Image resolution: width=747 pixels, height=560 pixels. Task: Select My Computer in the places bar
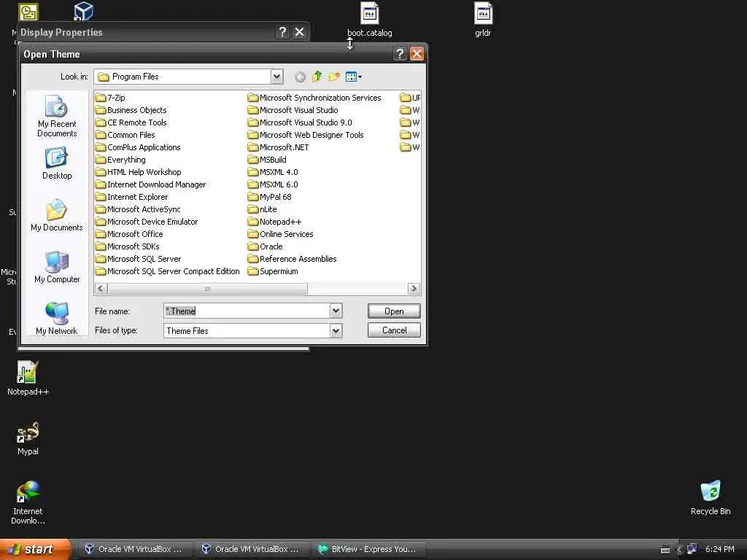[x=57, y=267]
